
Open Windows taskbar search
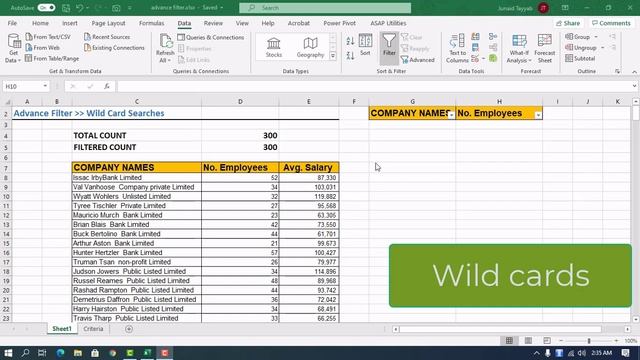[25, 353]
